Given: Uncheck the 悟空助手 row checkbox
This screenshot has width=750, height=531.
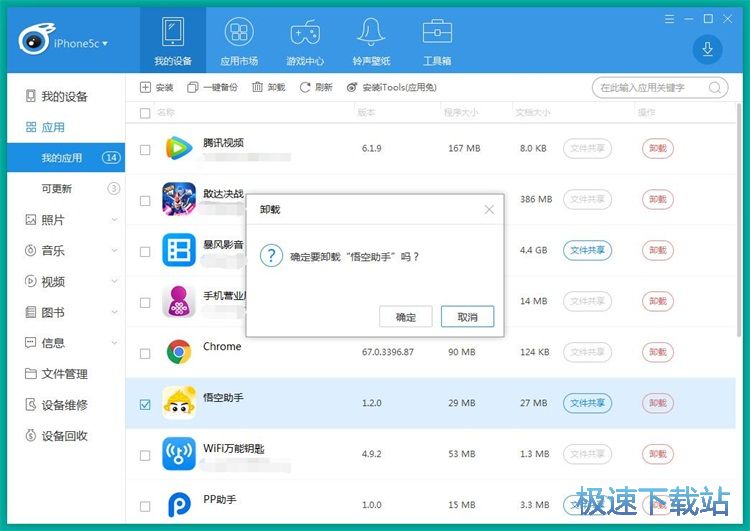Looking at the screenshot, I should 145,405.
